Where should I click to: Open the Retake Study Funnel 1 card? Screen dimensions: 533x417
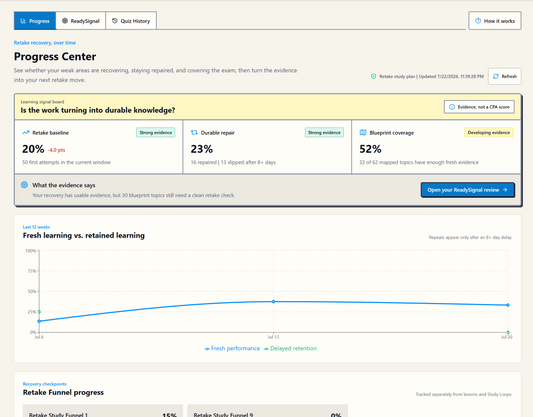[x=103, y=411]
